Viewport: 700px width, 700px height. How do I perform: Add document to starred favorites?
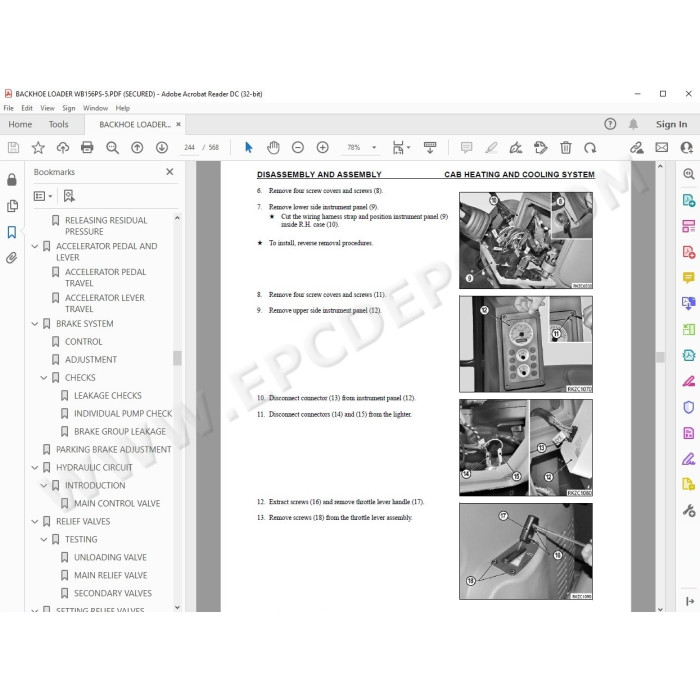[x=38, y=147]
